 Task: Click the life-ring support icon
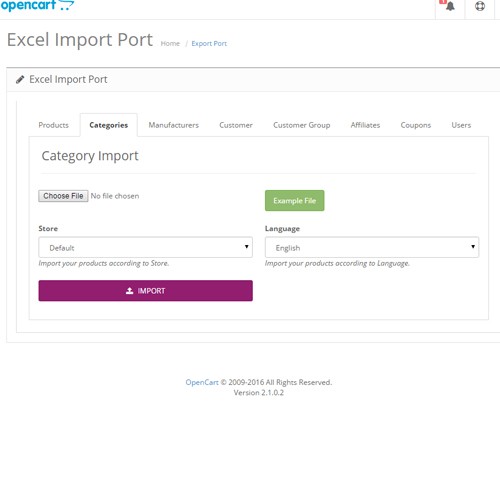[480, 6]
